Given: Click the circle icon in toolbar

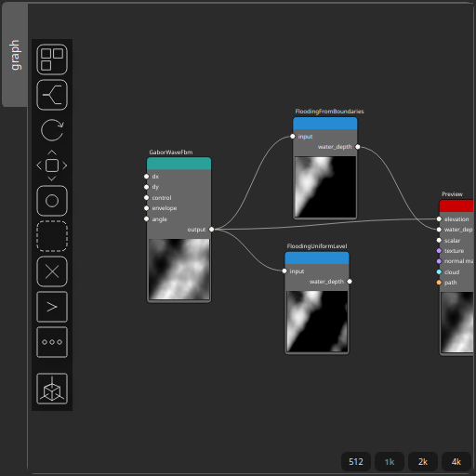Looking at the screenshot, I should tap(52, 201).
